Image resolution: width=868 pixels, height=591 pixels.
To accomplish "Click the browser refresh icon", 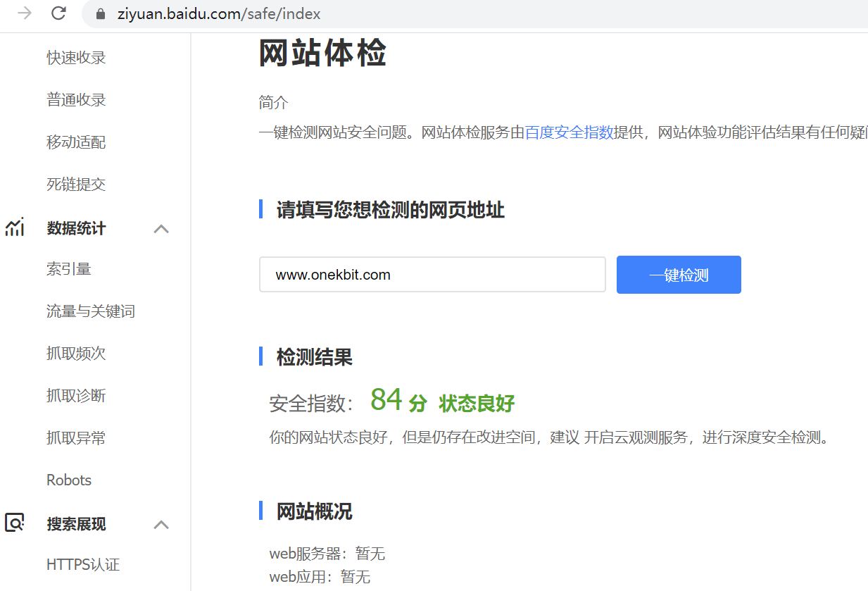I will [58, 13].
